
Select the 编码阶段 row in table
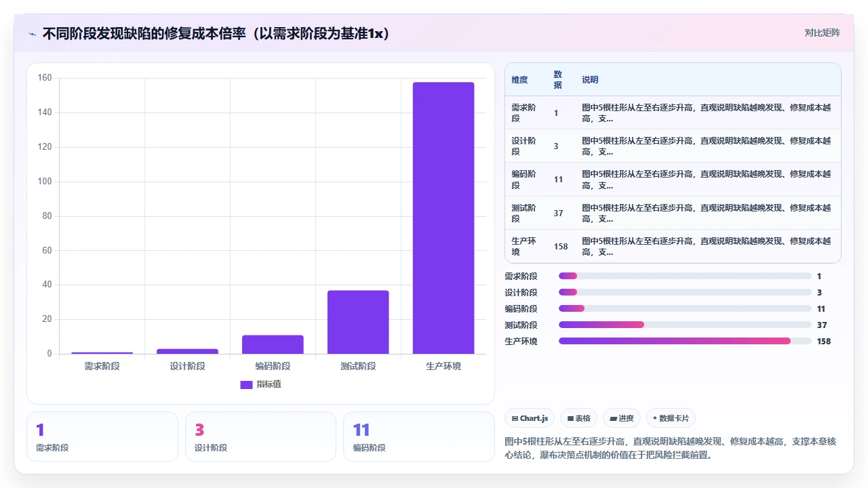pos(673,180)
